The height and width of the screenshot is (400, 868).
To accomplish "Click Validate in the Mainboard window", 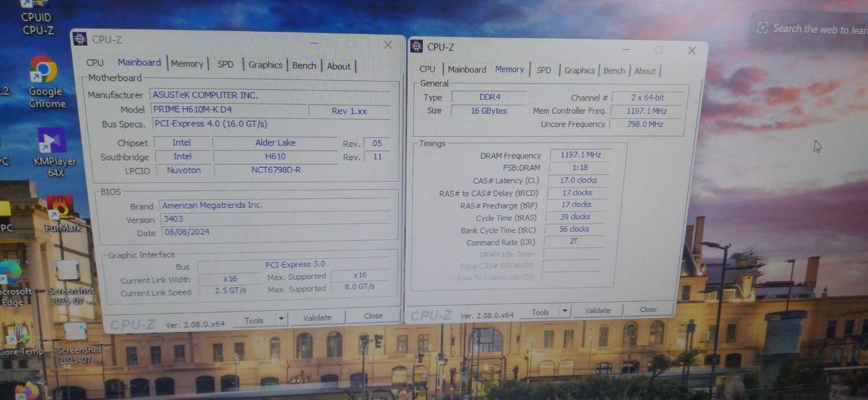I will [318, 317].
